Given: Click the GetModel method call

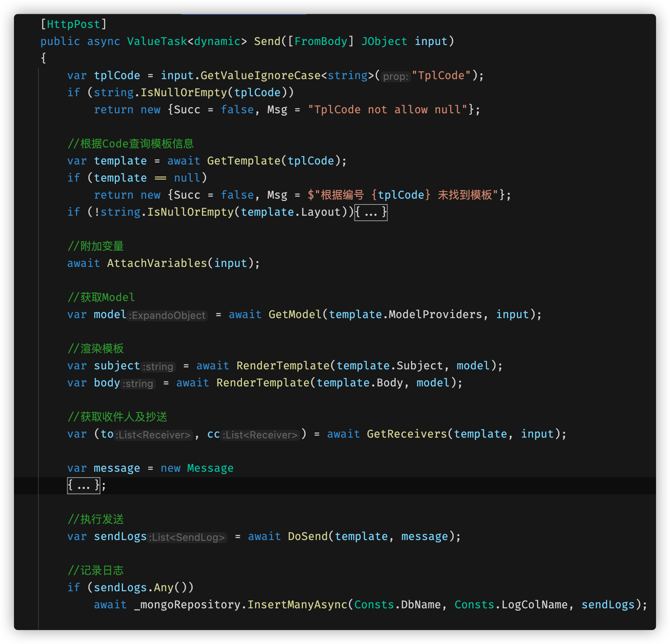Looking at the screenshot, I should click(295, 315).
